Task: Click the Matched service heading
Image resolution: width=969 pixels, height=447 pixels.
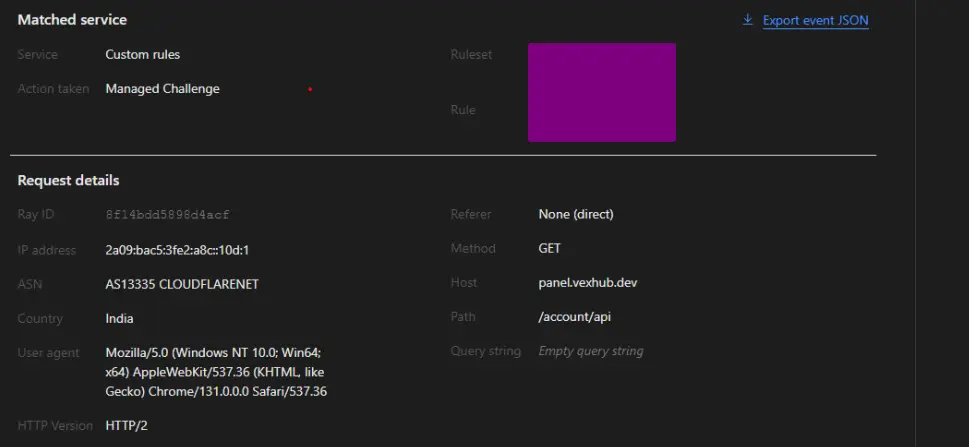Action: (x=72, y=20)
